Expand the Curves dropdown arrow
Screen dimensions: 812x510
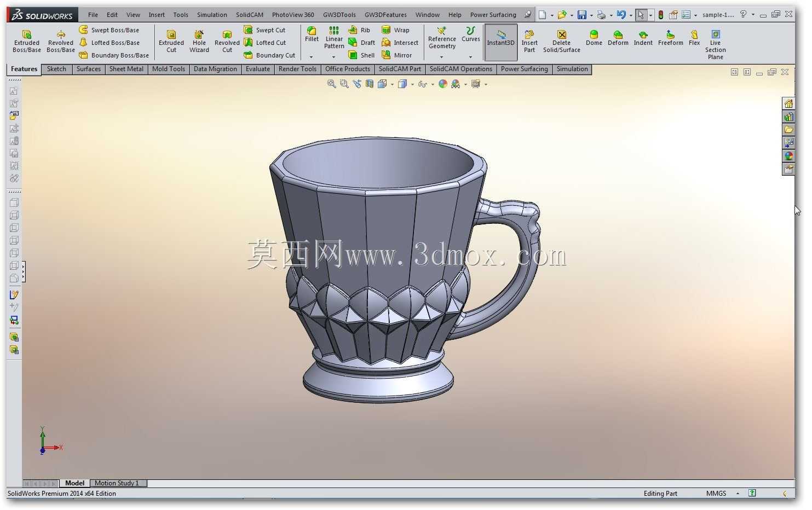(470, 57)
